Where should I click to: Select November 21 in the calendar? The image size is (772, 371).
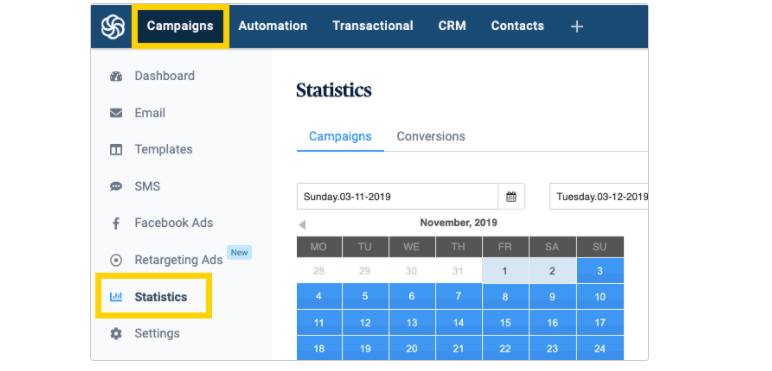[x=458, y=348]
